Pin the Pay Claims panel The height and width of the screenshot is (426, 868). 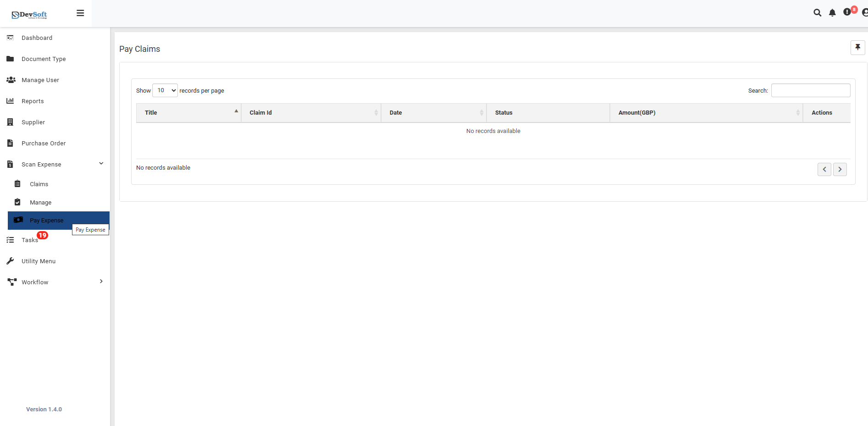pos(857,47)
